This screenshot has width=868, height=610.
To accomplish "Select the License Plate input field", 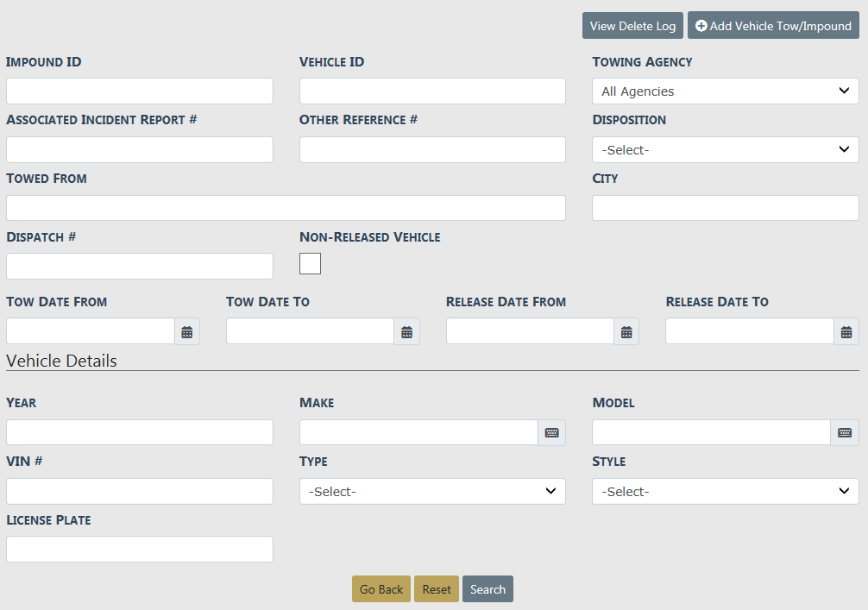I will click(x=140, y=550).
